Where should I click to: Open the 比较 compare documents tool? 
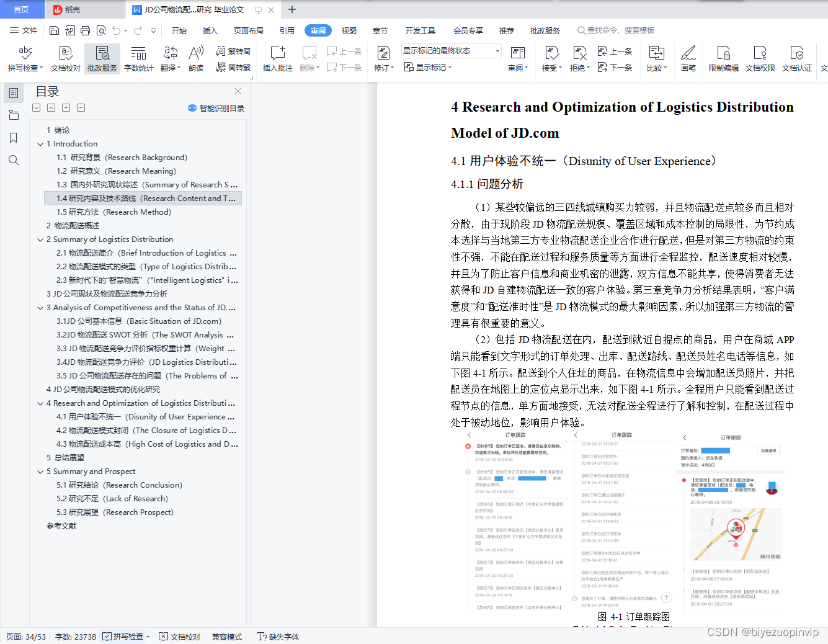(657, 59)
